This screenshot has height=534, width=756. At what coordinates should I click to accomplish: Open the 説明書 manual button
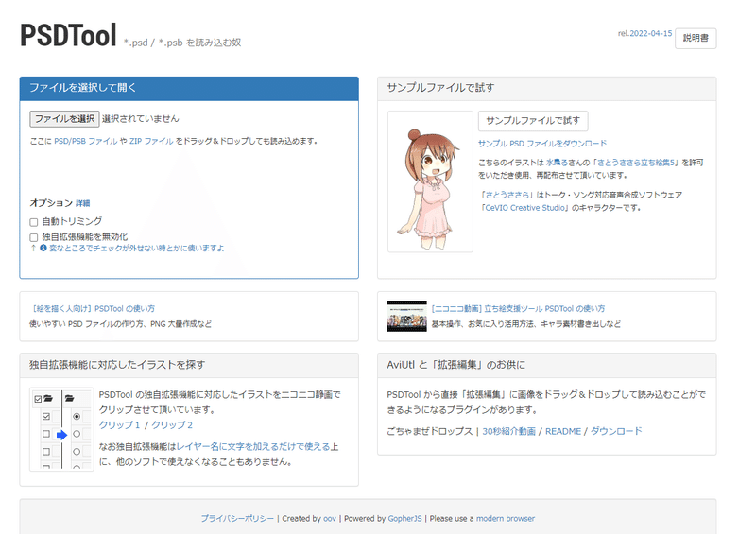pyautogui.click(x=696, y=38)
